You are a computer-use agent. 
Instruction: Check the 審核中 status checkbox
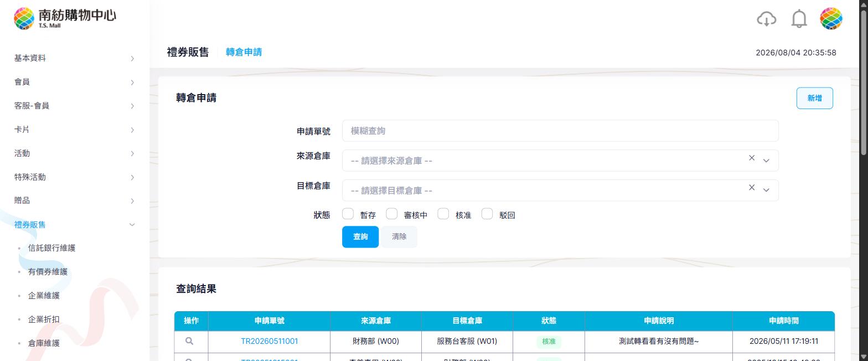pyautogui.click(x=391, y=214)
